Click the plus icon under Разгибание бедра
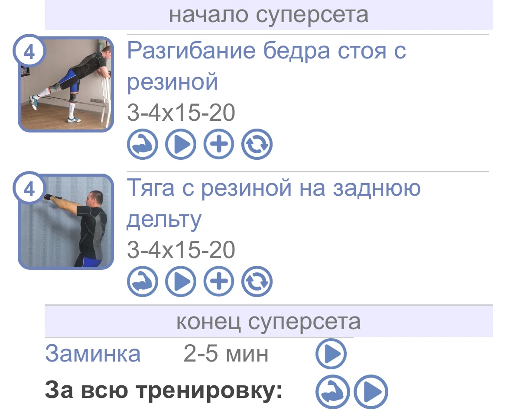 [219, 144]
